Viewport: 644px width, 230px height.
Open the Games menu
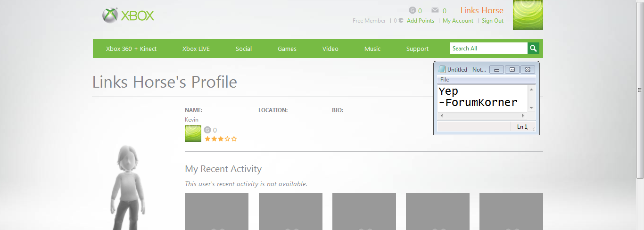click(x=287, y=49)
